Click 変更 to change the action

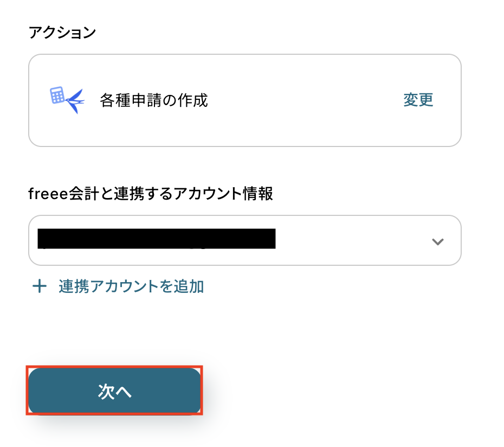pyautogui.click(x=418, y=100)
